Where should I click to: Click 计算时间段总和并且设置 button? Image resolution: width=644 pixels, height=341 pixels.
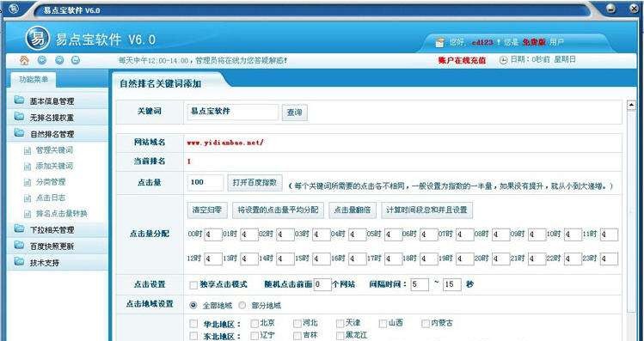tap(426, 210)
